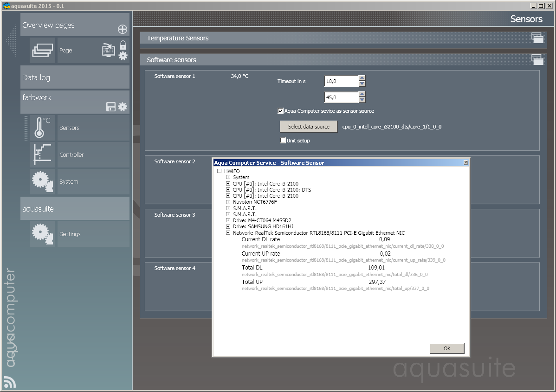Viewport: 556px width, 392px height.
Task: Collapse the Network RealTek NIC node
Action: point(228,233)
